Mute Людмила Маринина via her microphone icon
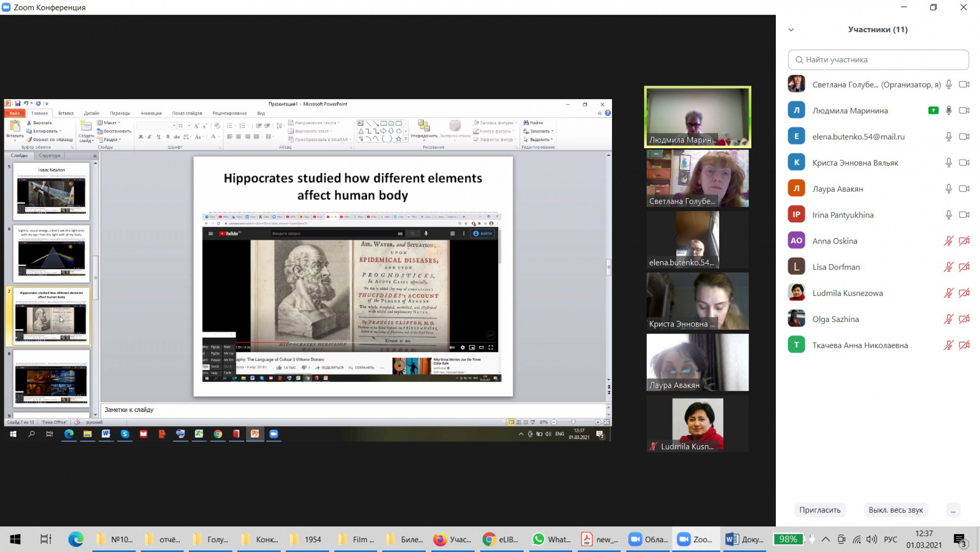The image size is (980, 552). [x=948, y=111]
